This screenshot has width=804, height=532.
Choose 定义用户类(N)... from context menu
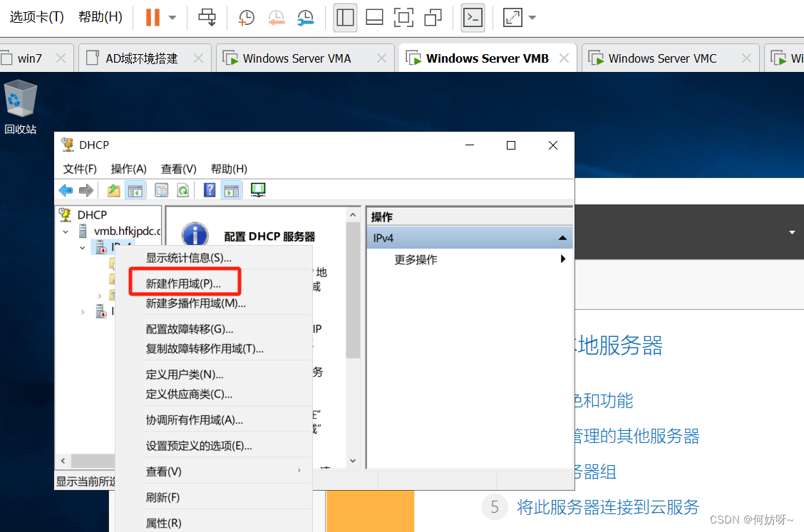point(185,375)
